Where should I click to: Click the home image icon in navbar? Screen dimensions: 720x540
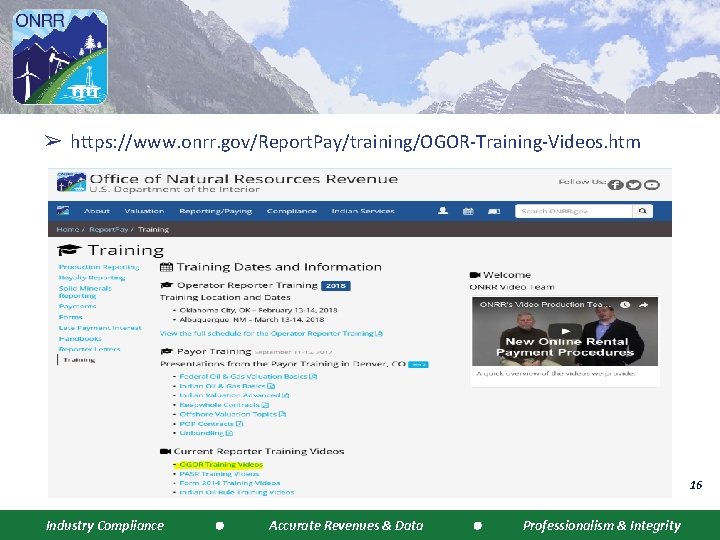[63, 211]
